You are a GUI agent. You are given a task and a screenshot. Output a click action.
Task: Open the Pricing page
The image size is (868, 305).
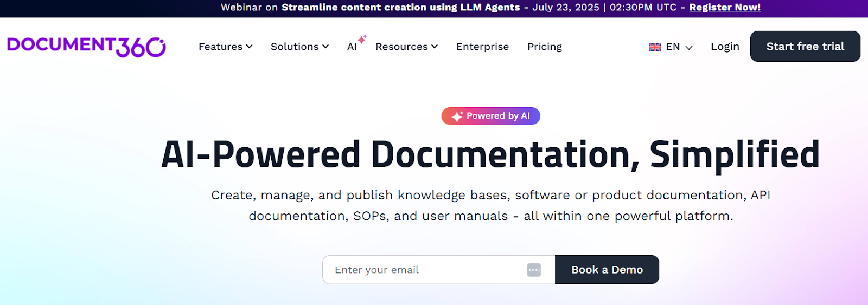tap(545, 47)
